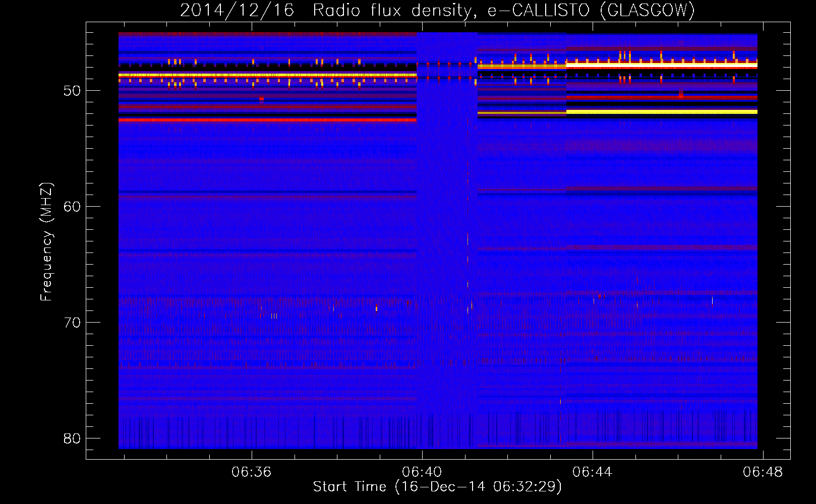
Task: Click the frequency tick label '50'
Action: [72, 91]
